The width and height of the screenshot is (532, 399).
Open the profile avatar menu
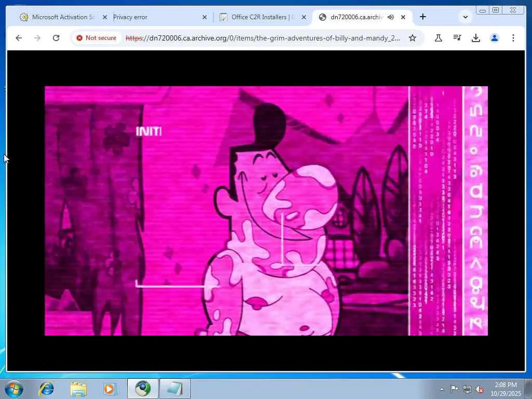click(x=495, y=38)
